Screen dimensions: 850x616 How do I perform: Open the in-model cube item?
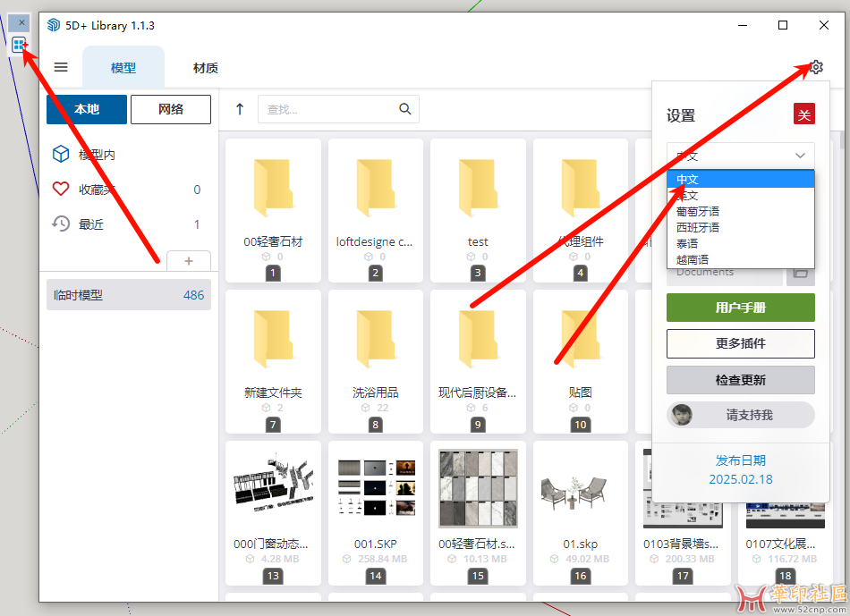click(61, 155)
